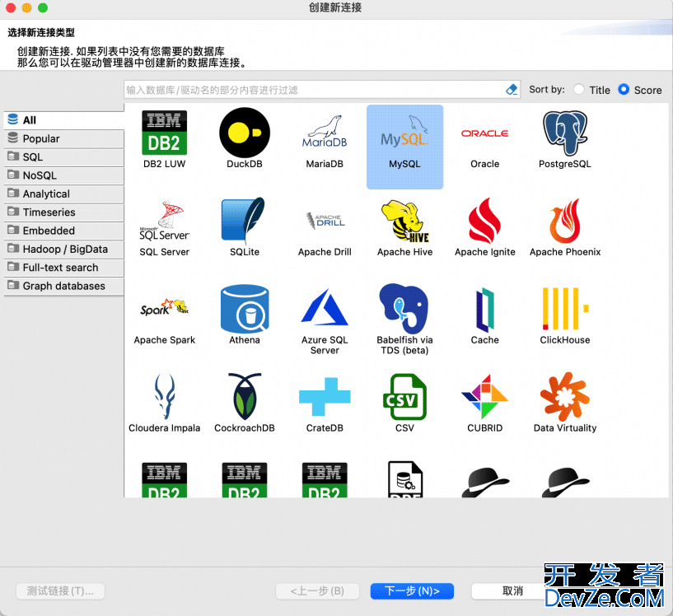This screenshot has width=673, height=616.
Task: Show Embedded databases category
Action: click(x=64, y=231)
